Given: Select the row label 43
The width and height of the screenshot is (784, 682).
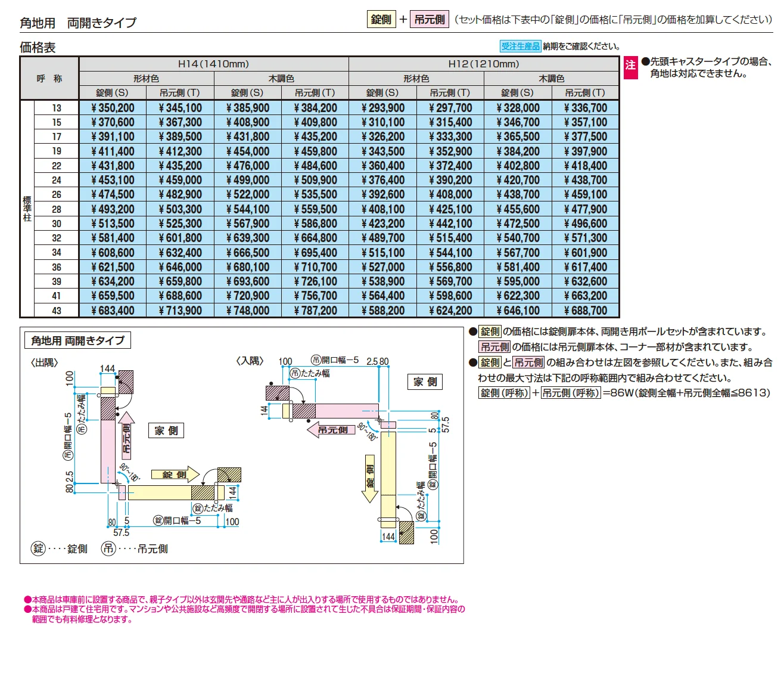Looking at the screenshot, I should pos(57,311).
